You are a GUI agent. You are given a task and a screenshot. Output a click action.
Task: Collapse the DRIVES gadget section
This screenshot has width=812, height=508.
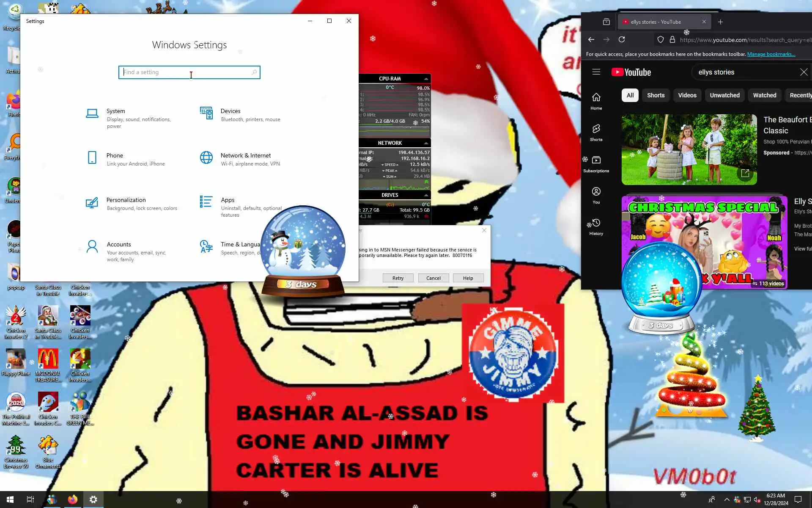[426, 196]
